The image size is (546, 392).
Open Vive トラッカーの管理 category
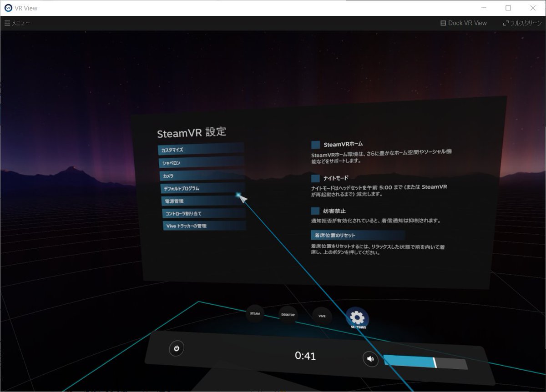click(204, 226)
